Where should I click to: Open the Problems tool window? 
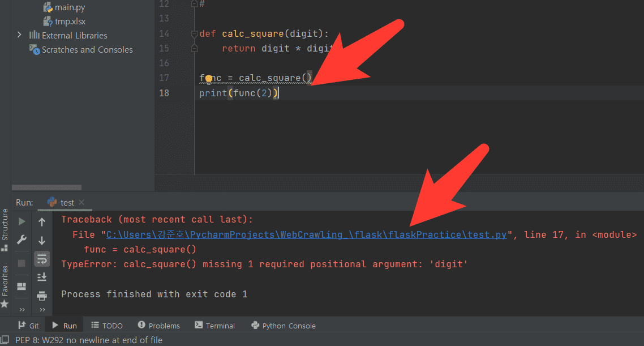(159, 326)
